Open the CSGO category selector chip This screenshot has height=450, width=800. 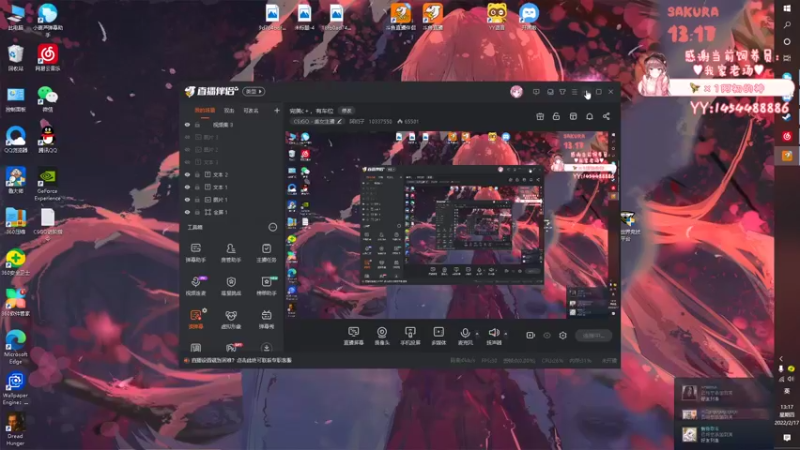317,121
